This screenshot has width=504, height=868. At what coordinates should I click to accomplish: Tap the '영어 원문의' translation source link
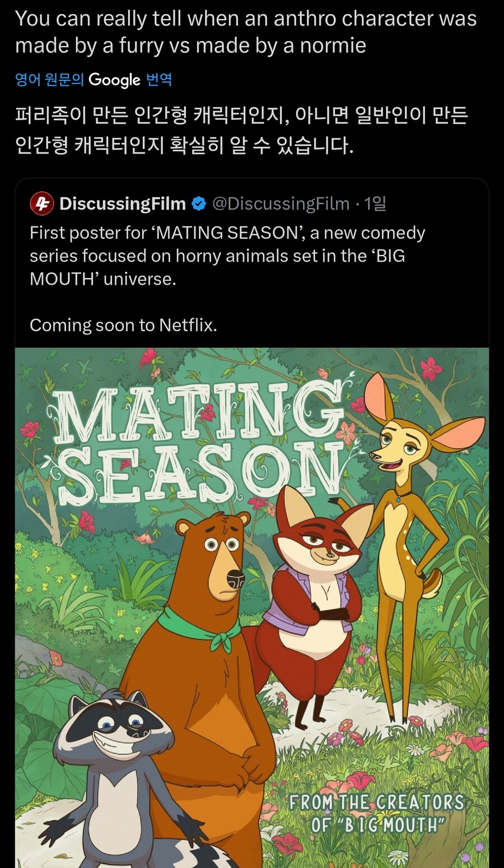tap(49, 80)
